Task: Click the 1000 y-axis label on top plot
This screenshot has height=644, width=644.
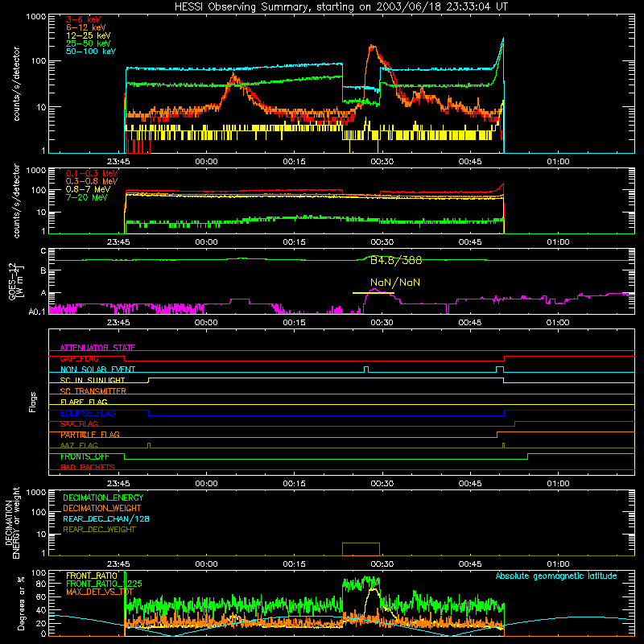Action: tap(36, 17)
